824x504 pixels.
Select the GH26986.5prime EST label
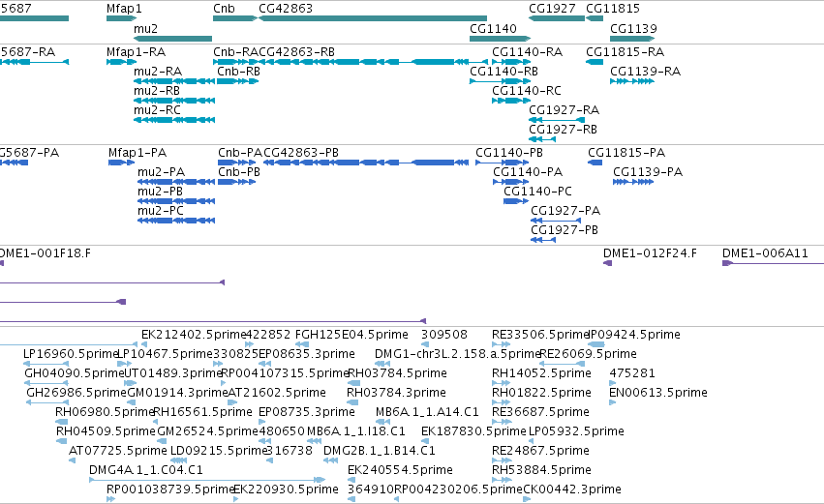click(x=76, y=393)
